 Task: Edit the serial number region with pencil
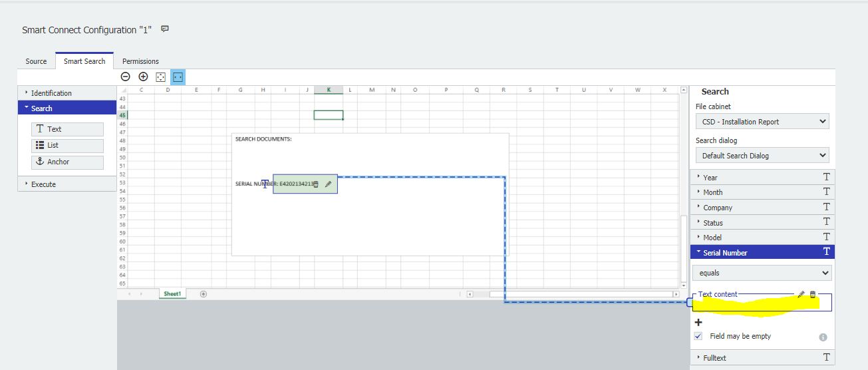point(328,184)
